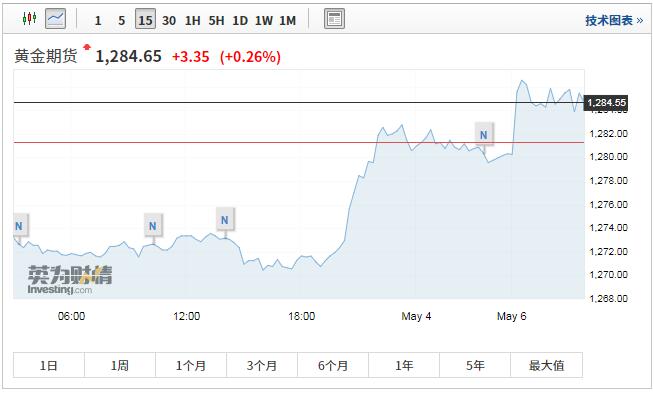654x393 pixels.
Task: Select the active 15 minute interval
Action: coord(145,19)
